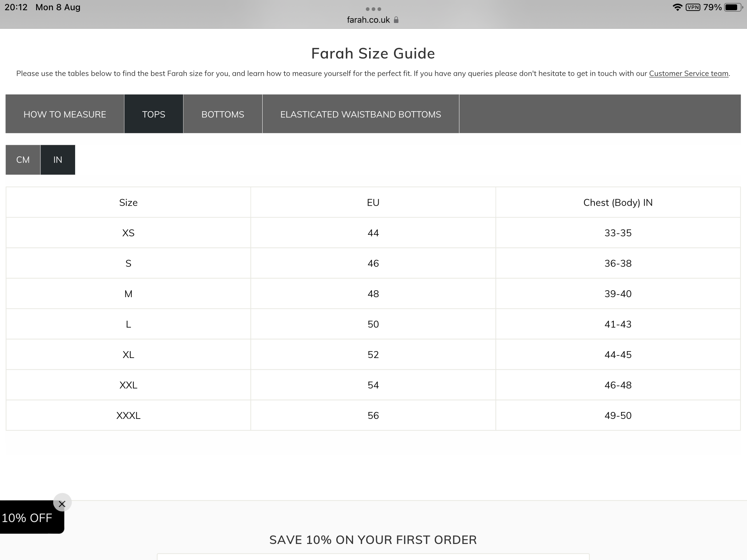The height and width of the screenshot is (560, 747).
Task: Tap the EU column header
Action: [373, 202]
